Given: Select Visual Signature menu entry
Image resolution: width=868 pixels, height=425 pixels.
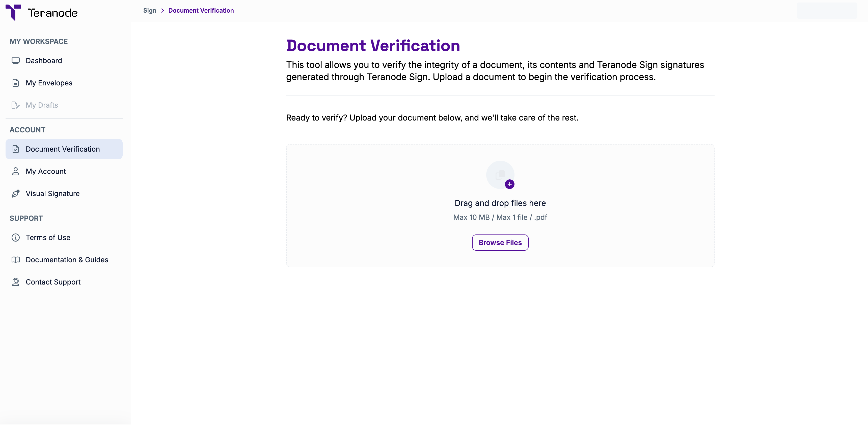Looking at the screenshot, I should click(52, 194).
